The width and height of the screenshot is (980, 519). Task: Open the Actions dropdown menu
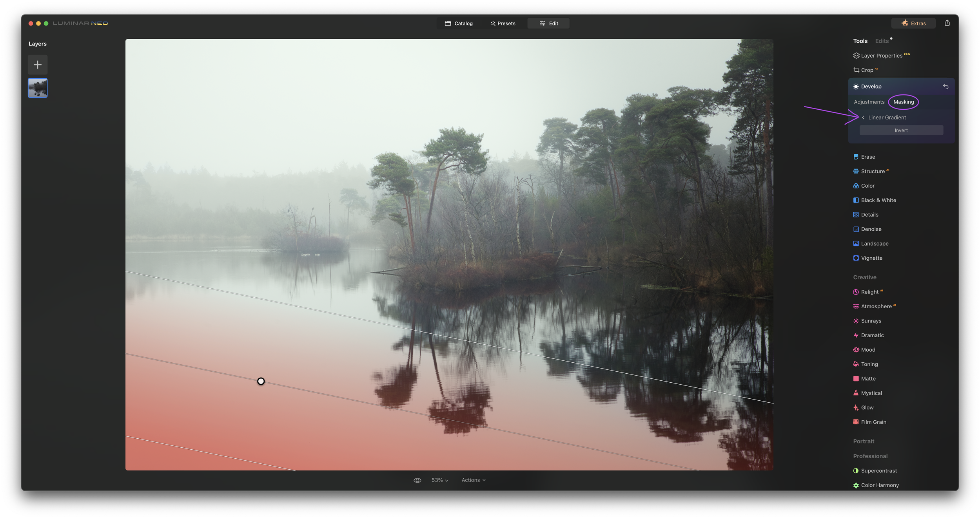473,480
